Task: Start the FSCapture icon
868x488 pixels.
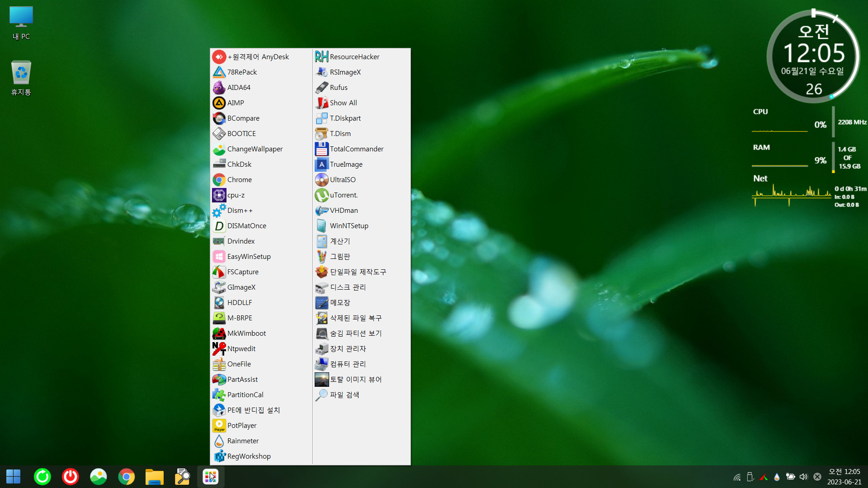Action: tap(219, 272)
